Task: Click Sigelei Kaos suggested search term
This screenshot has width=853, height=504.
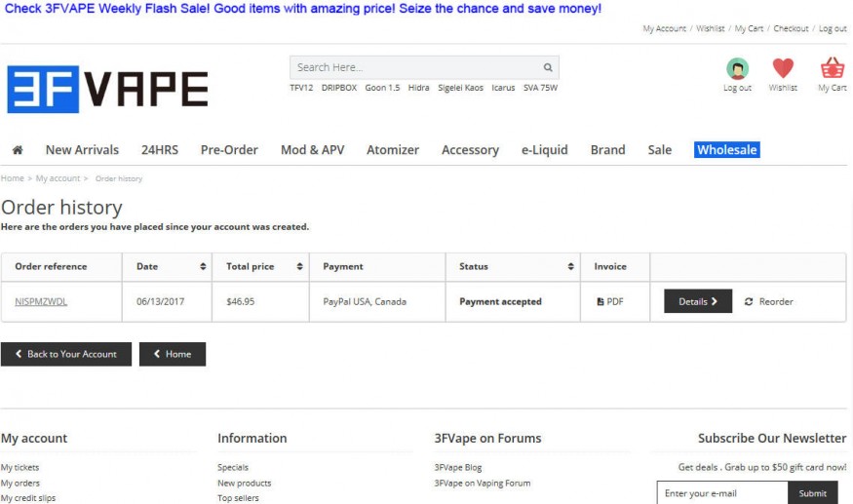Action: tap(460, 88)
